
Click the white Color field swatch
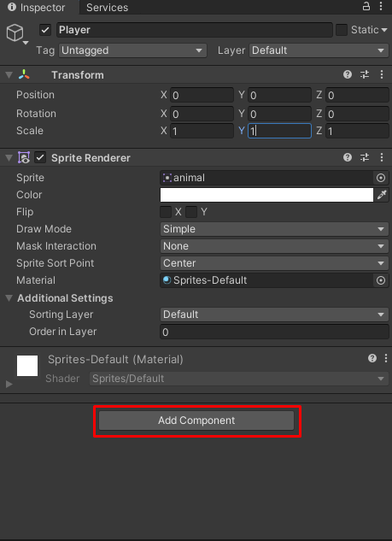(x=266, y=195)
